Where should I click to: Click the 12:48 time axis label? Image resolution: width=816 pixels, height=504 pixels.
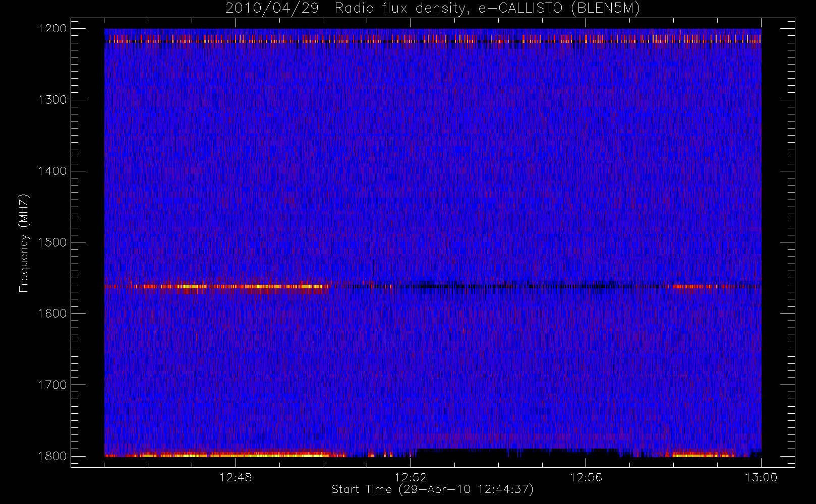coord(236,477)
